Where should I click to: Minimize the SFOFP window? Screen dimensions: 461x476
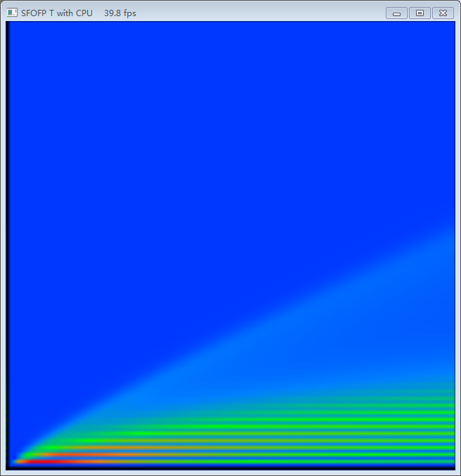[x=396, y=13]
